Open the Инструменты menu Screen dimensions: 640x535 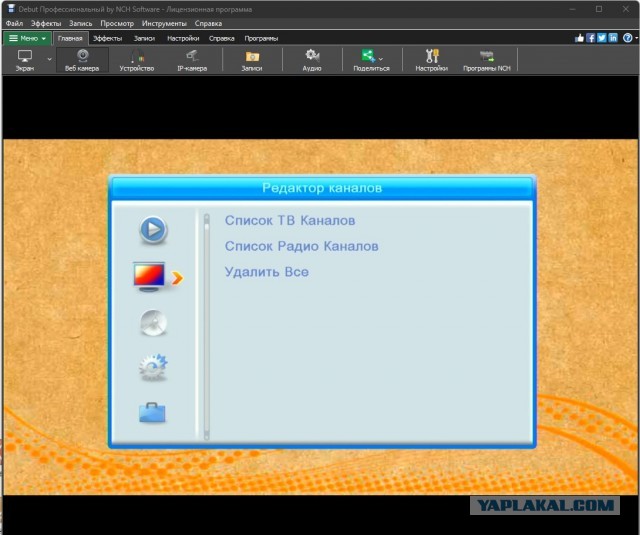pos(164,23)
